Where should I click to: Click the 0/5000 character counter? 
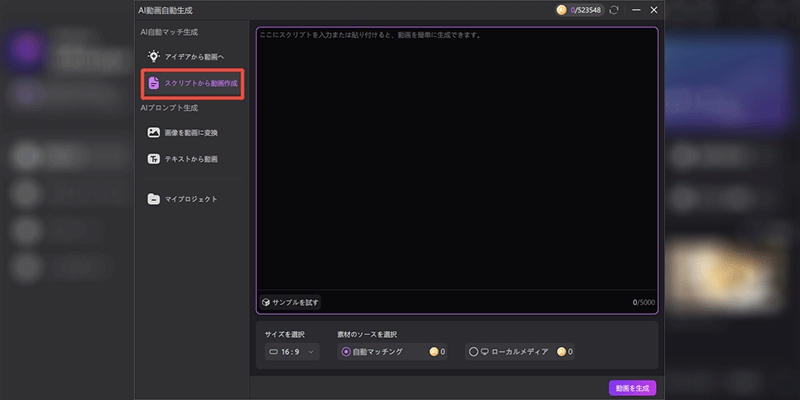point(644,303)
